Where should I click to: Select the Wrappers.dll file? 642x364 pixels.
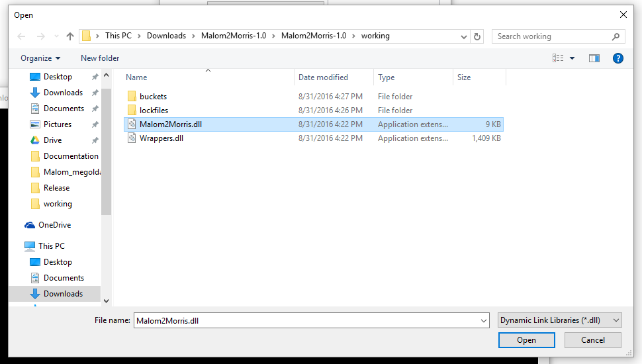click(161, 138)
